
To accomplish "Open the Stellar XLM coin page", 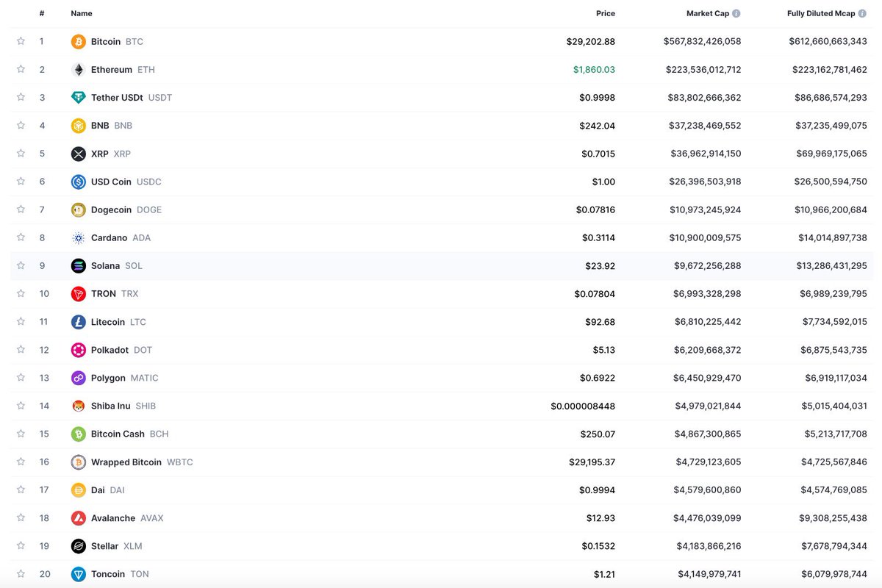I will coord(117,546).
